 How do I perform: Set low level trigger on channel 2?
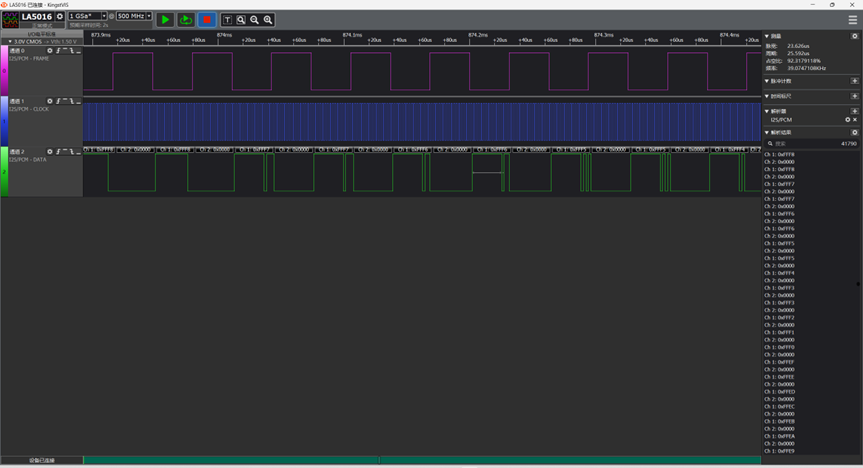(78, 152)
